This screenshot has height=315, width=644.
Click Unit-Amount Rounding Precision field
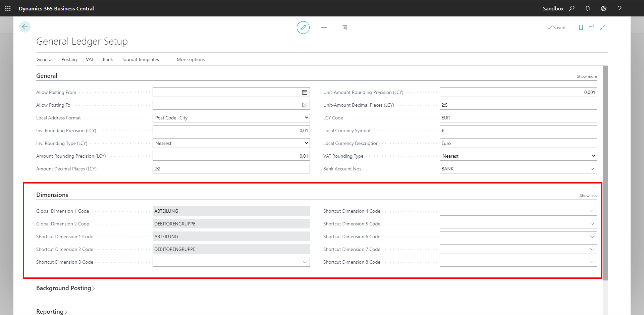pos(518,92)
